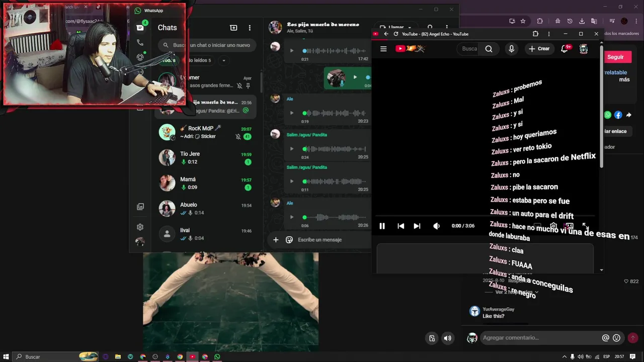Start YouTube voice search with microphone
644x362 pixels.
tap(511, 49)
